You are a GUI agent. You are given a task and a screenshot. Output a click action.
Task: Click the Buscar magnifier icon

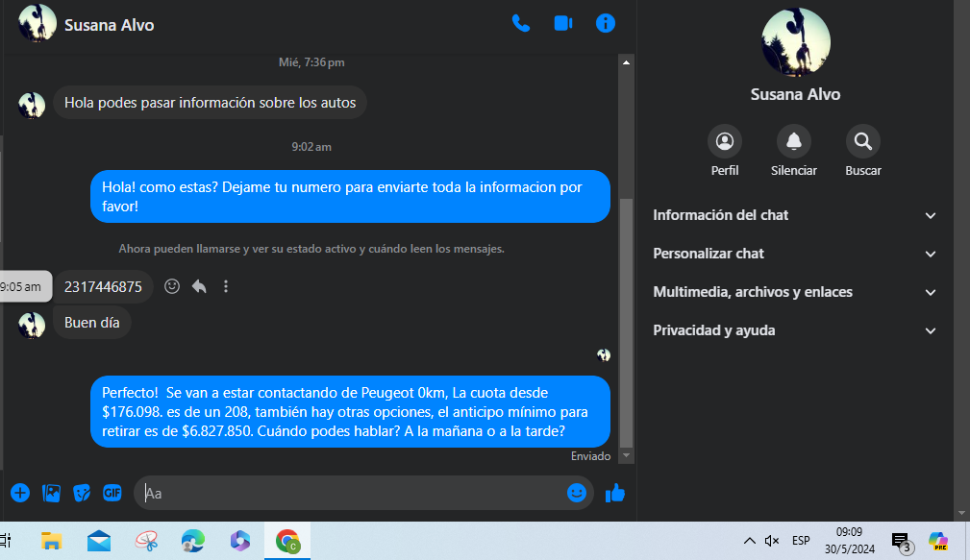click(862, 142)
